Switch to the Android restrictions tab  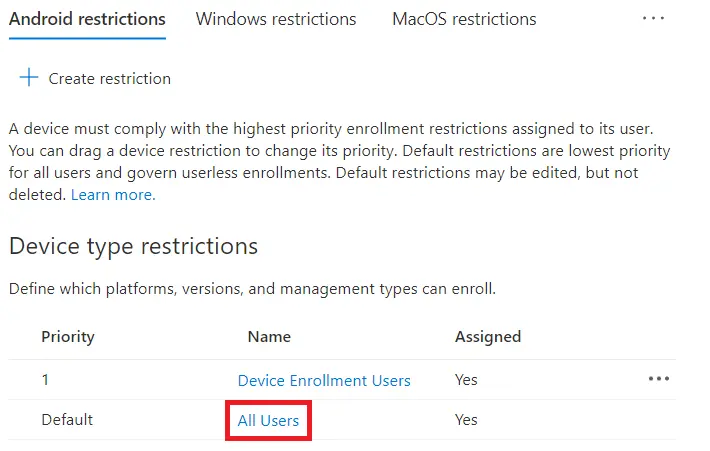pos(87,19)
